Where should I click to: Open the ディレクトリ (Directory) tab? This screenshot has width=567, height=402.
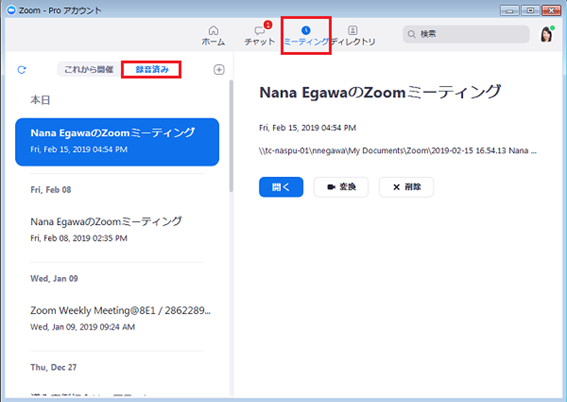(353, 35)
